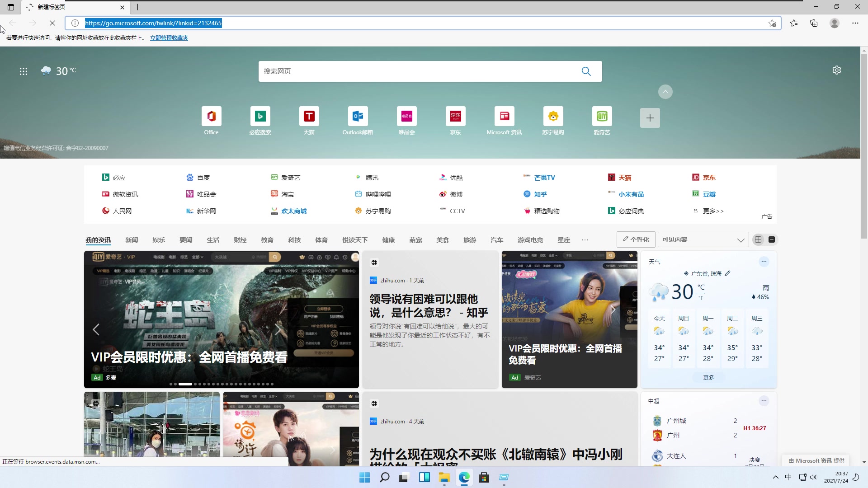Open the Office quick link tile

tap(211, 121)
